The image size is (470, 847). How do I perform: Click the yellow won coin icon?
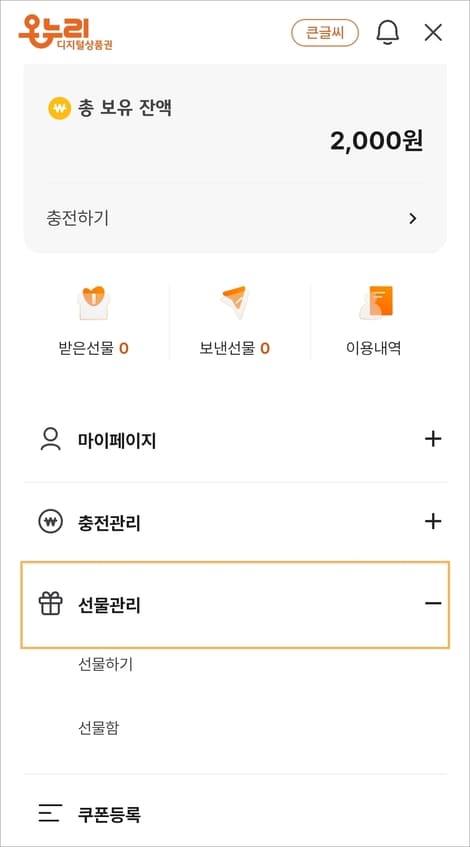(59, 109)
